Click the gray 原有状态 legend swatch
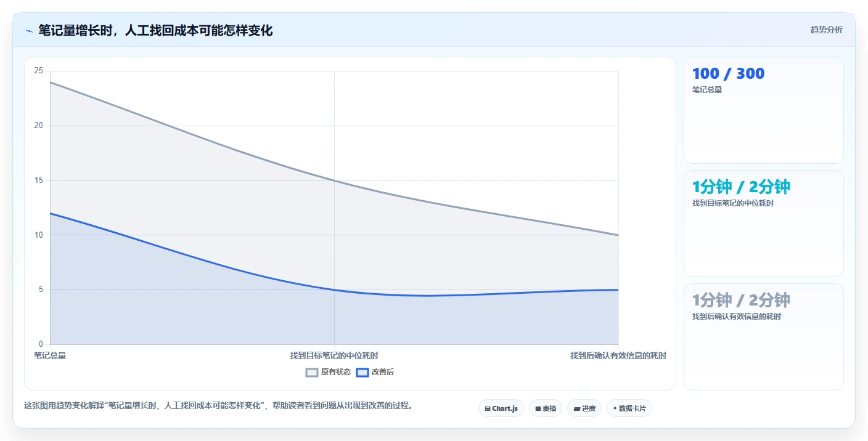The width and height of the screenshot is (868, 441). point(312,372)
